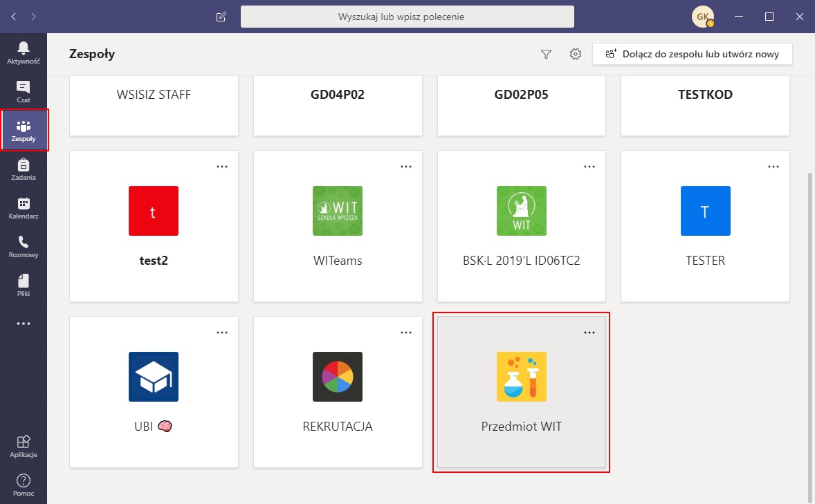Select the Przedmiot WIT team name

[x=522, y=427]
